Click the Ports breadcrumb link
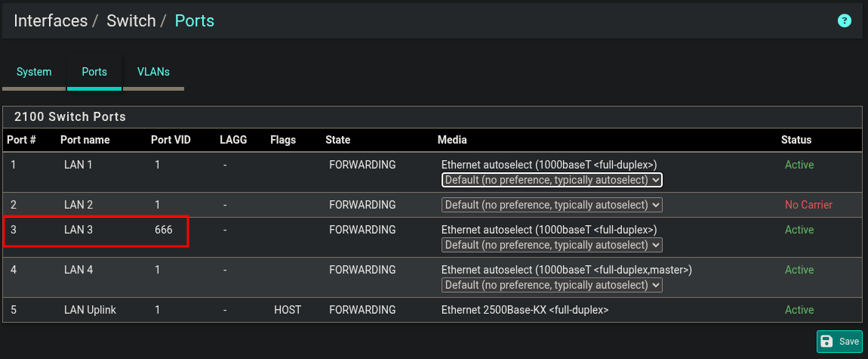 pyautogui.click(x=195, y=20)
